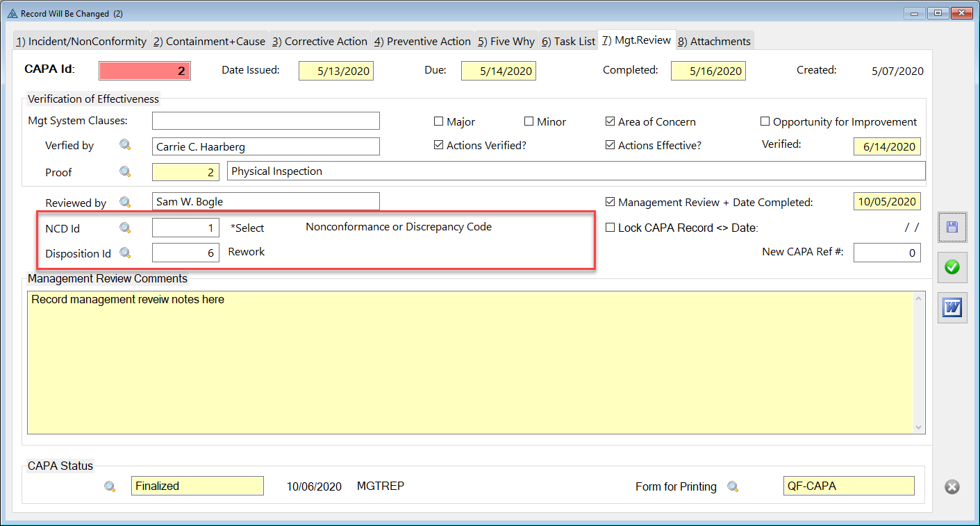Enable the Lock CAPA Record checkbox
The height and width of the screenshot is (526, 980).
[611, 228]
